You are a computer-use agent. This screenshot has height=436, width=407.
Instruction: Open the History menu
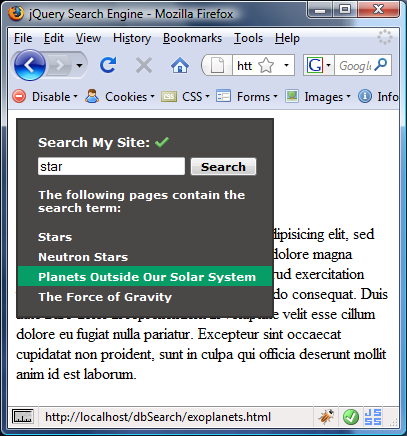132,38
